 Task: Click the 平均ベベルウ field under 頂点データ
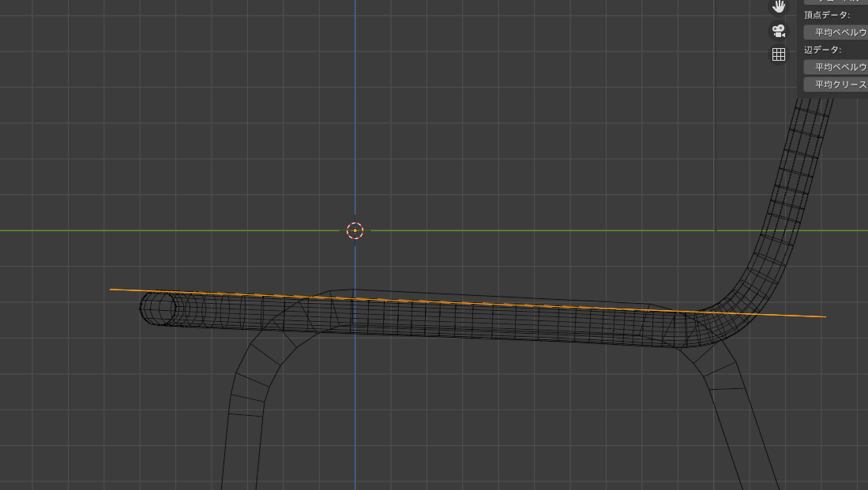click(836, 32)
